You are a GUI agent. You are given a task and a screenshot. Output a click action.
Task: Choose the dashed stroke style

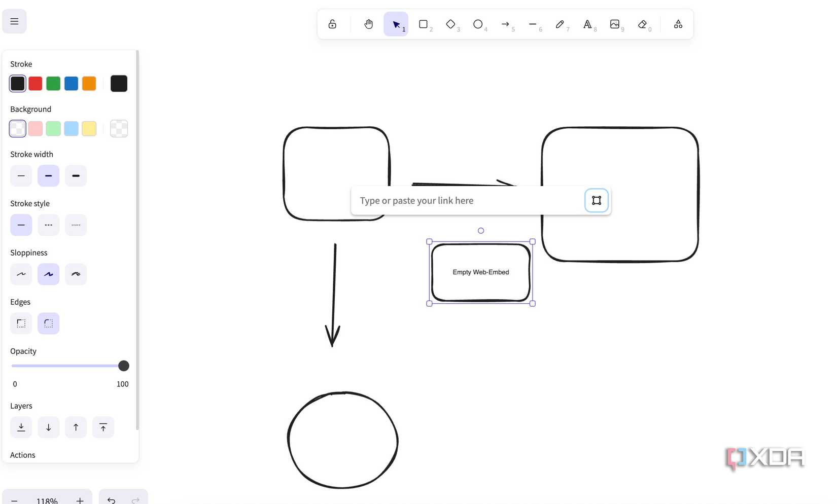pos(48,225)
